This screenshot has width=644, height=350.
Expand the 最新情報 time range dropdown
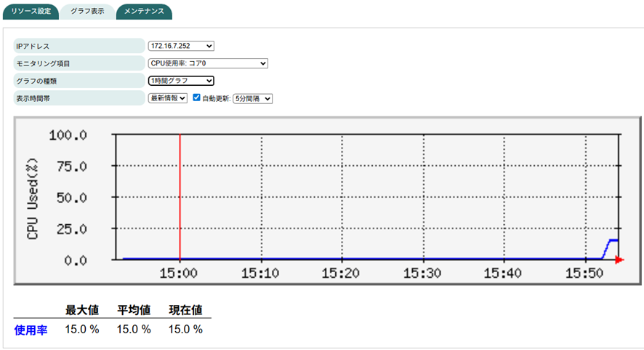coord(168,98)
